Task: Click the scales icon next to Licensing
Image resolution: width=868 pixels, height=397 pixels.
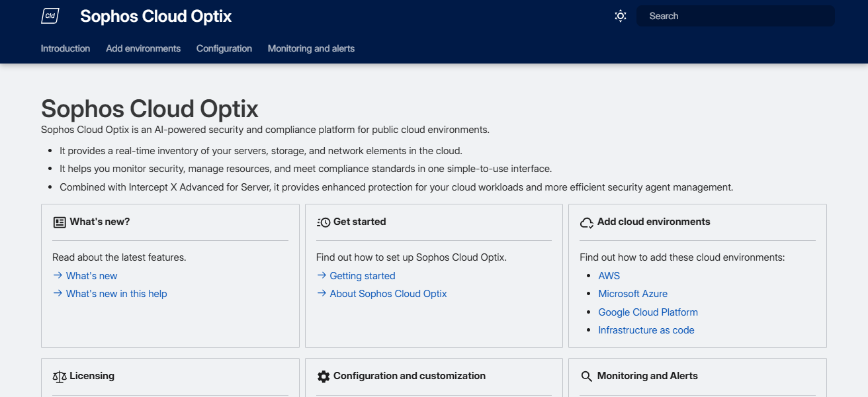Action: (x=60, y=376)
